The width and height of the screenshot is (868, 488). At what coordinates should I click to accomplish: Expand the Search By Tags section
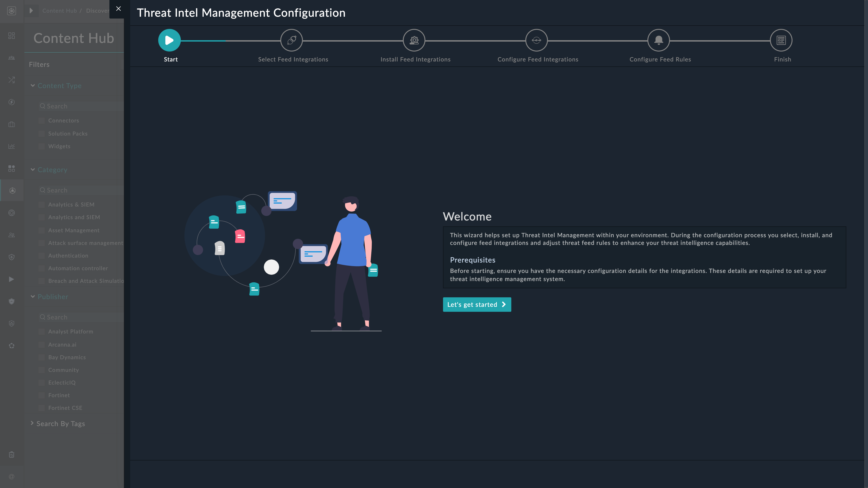click(x=32, y=423)
